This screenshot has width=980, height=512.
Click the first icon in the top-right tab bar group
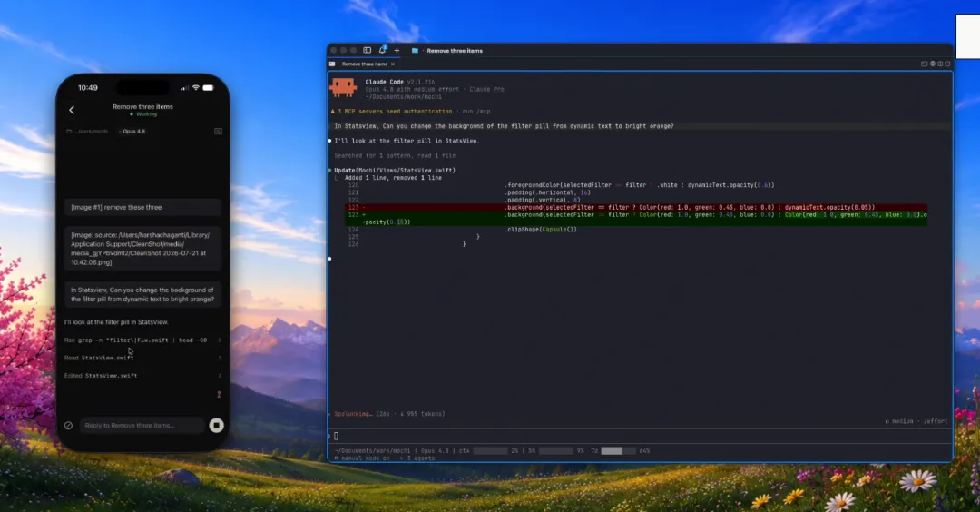click(925, 64)
